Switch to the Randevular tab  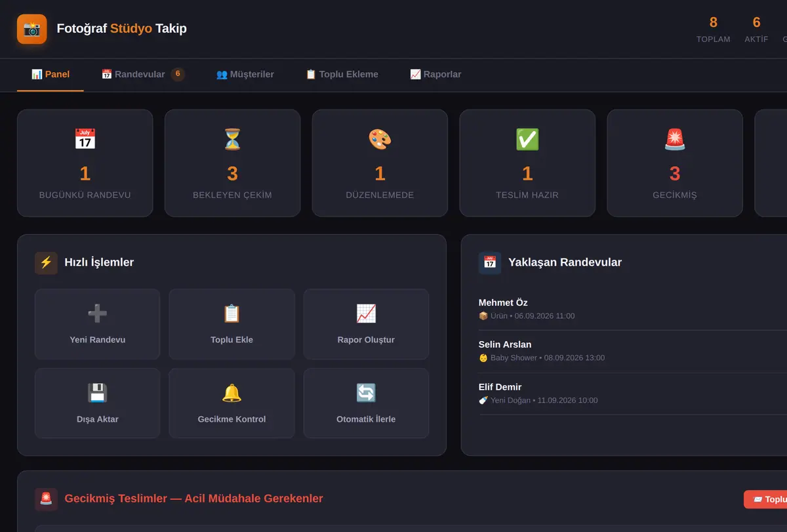143,75
